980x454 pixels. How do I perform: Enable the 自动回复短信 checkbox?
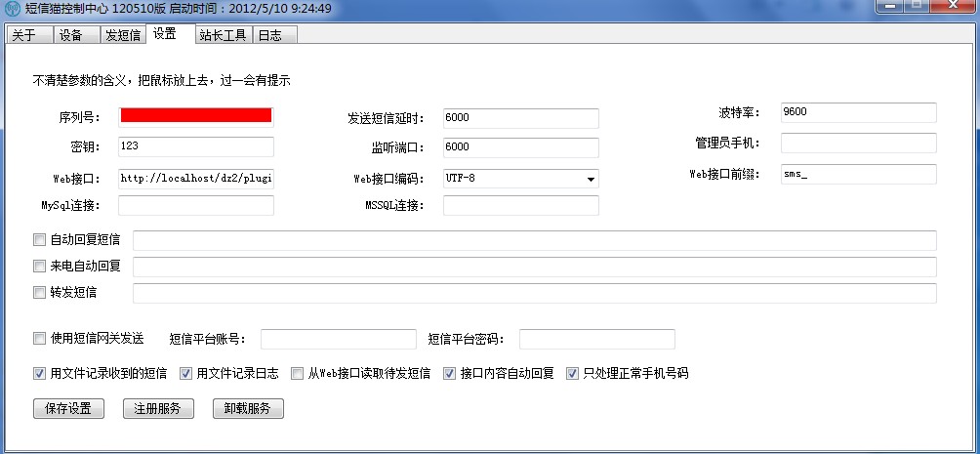(x=39, y=239)
